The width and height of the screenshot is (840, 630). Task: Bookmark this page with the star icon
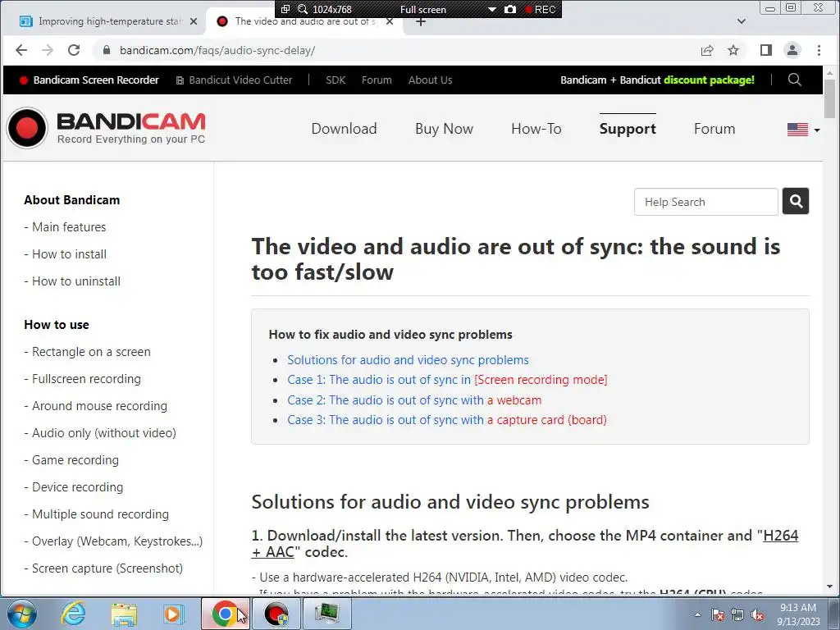coord(733,50)
